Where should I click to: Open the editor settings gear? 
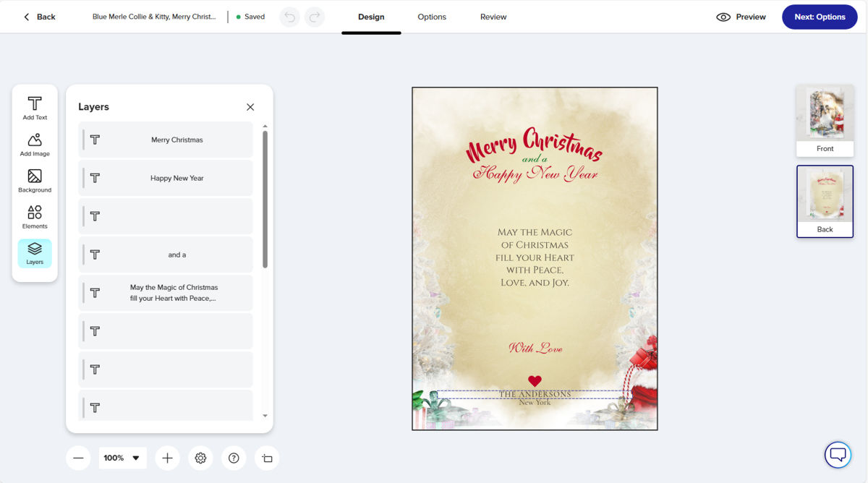point(201,458)
